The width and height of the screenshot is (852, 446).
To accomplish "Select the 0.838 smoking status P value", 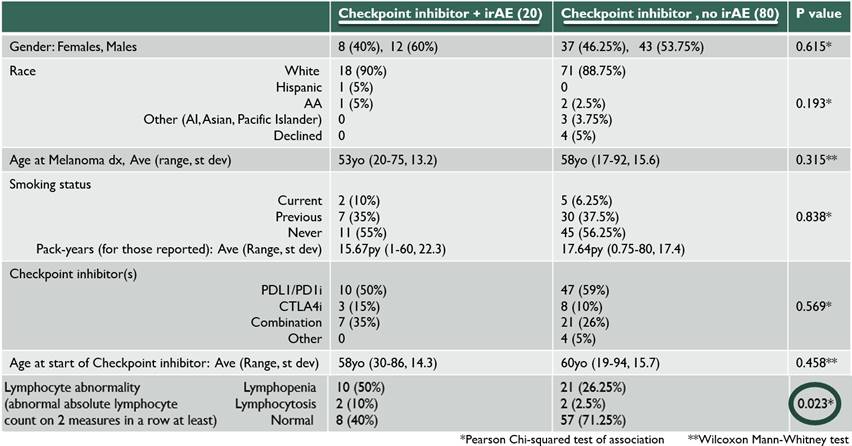I will coord(814,217).
